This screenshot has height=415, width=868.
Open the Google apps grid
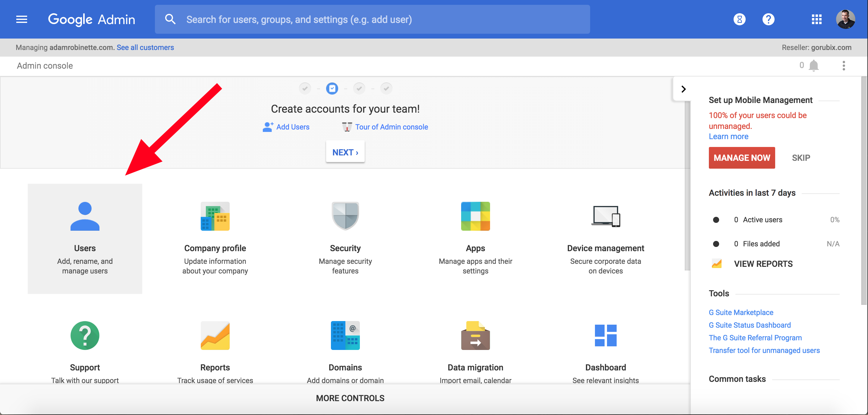click(x=816, y=19)
